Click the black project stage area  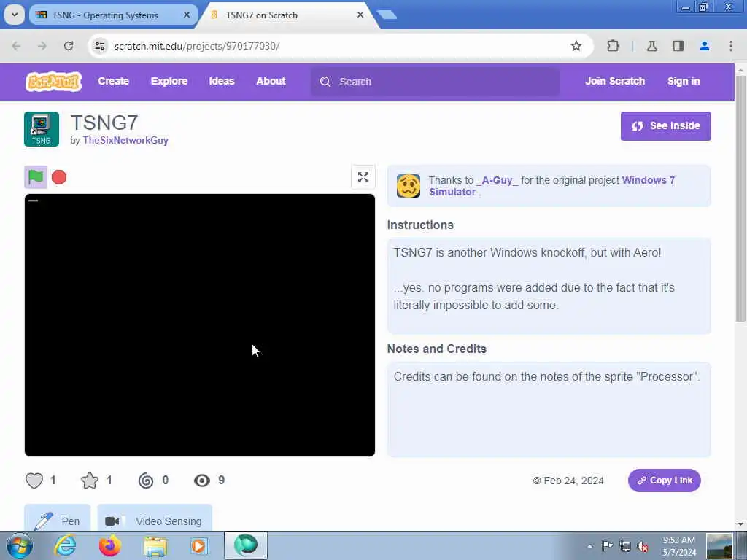(200, 325)
